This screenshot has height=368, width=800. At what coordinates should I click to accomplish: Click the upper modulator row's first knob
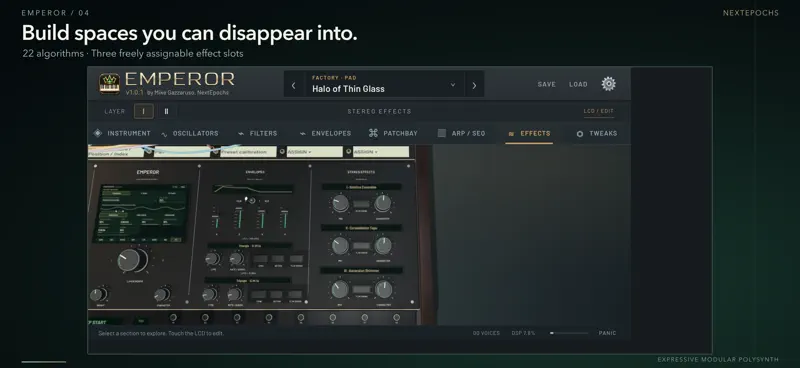pos(212,259)
